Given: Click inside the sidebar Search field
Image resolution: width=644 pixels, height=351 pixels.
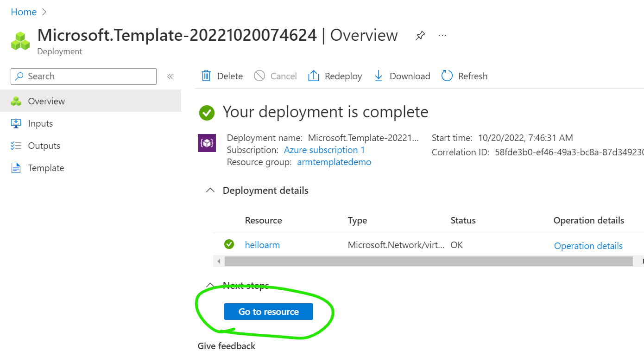Looking at the screenshot, I should tap(84, 77).
